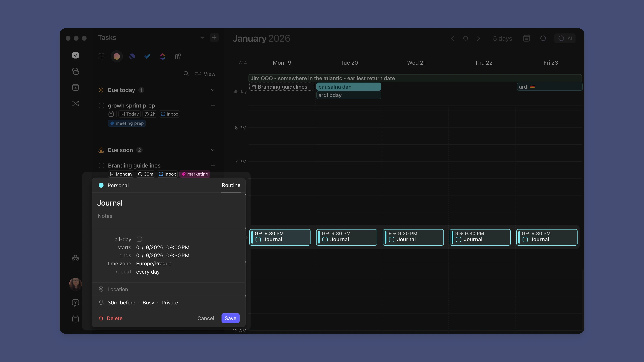644x362 pixels.
Task: Collapse the Due today section
Action: (212, 90)
